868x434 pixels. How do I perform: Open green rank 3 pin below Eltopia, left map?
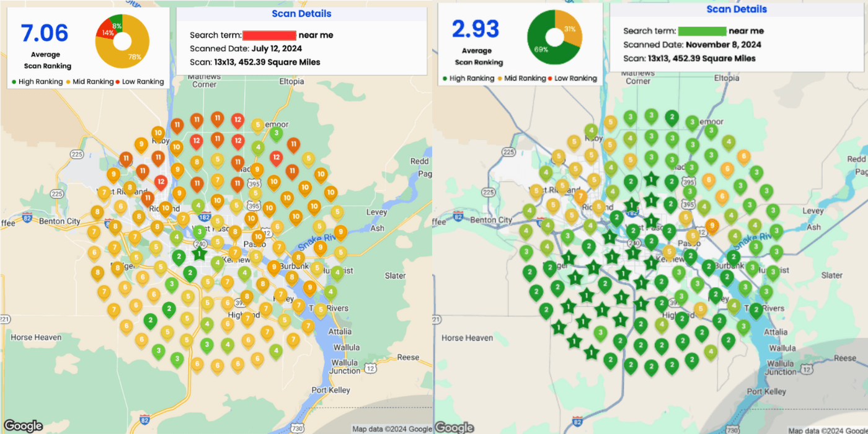(x=277, y=133)
